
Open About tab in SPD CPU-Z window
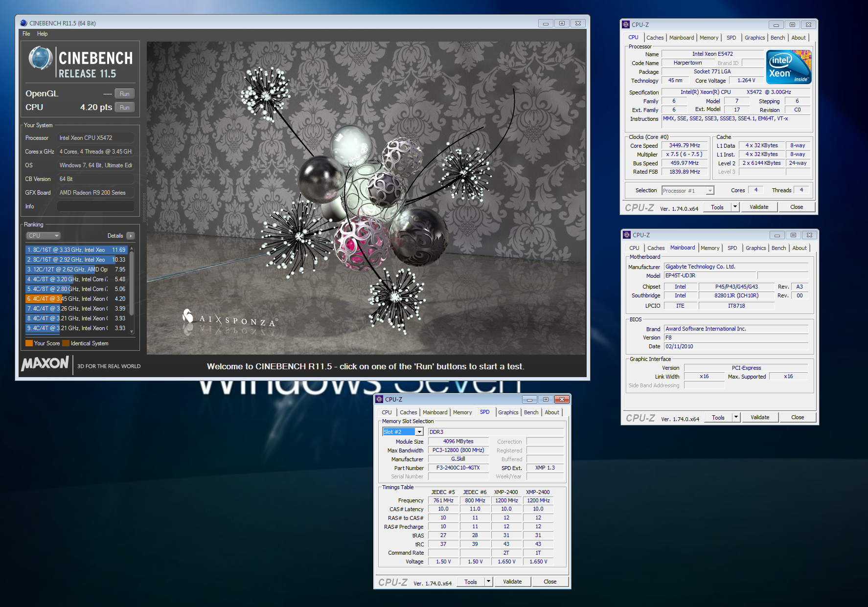(x=552, y=412)
